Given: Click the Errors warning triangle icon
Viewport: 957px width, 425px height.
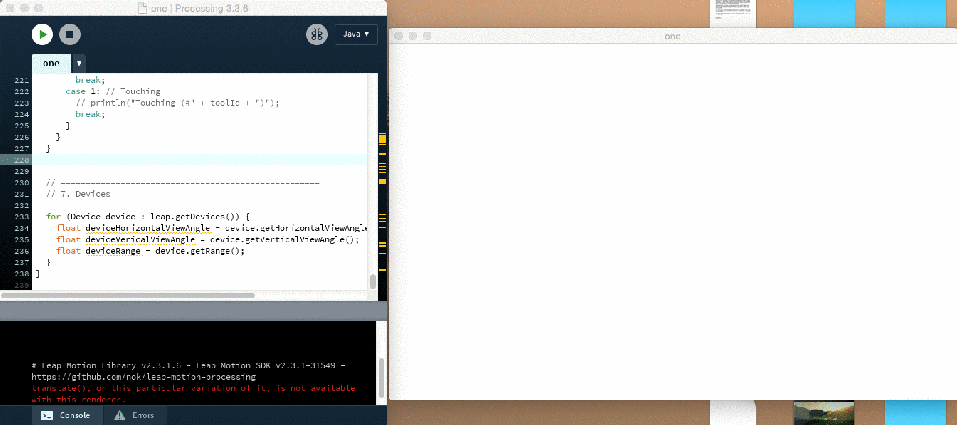Looking at the screenshot, I should click(x=119, y=415).
